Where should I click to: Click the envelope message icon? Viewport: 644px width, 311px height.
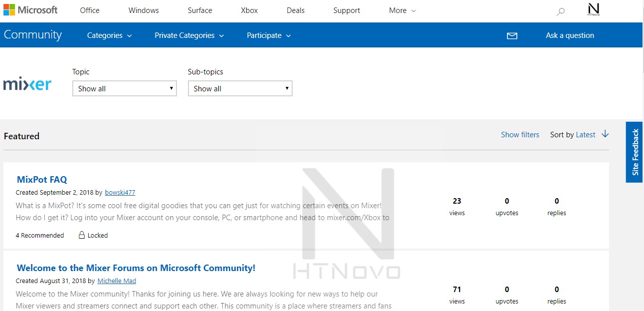coord(512,35)
